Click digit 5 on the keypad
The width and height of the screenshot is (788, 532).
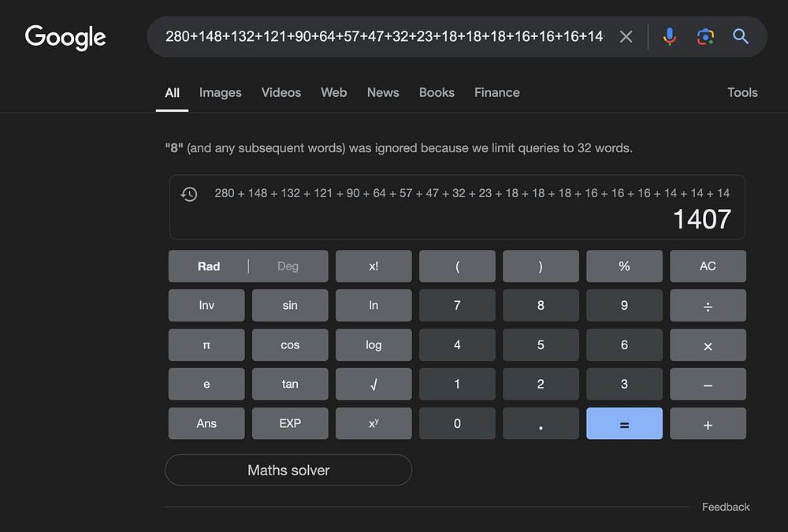tap(541, 345)
